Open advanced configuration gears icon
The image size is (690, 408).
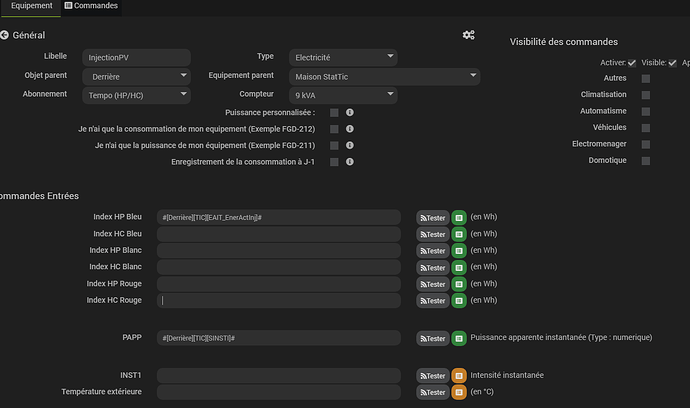[468, 35]
